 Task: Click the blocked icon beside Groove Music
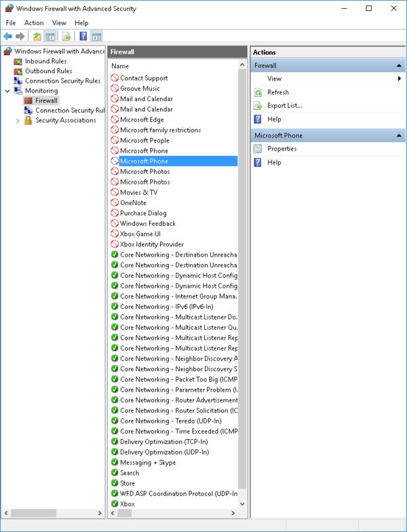[115, 88]
